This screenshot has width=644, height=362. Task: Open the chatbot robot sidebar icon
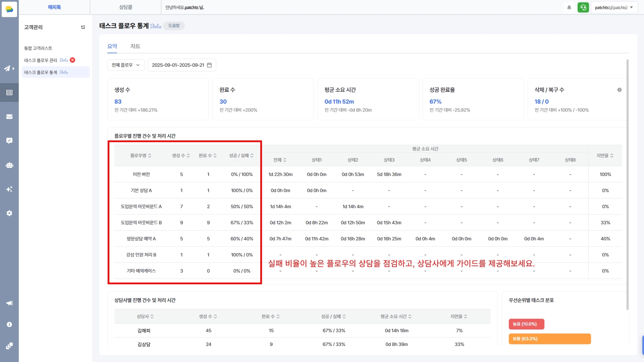[x=9, y=165]
